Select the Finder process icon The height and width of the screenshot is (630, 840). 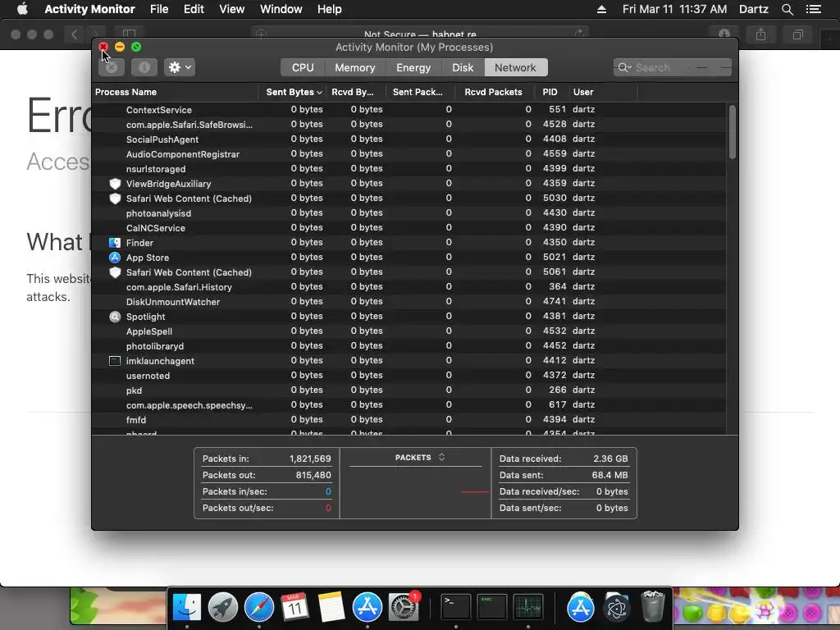tap(115, 243)
